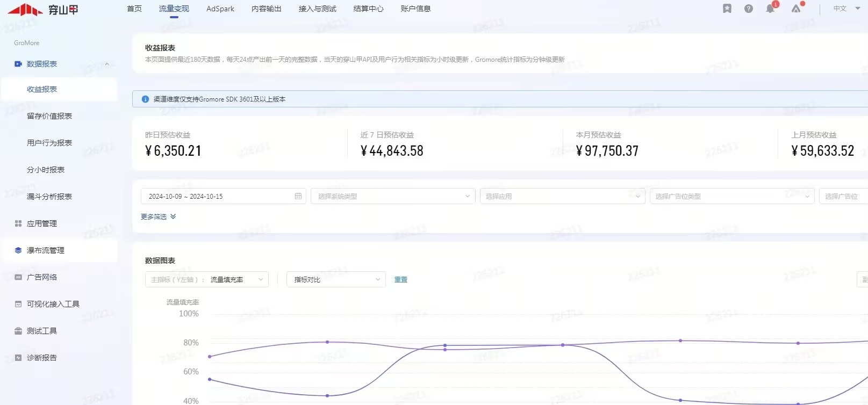Click the 穿山甲 logo
This screenshot has width=868, height=405.
pos(43,9)
